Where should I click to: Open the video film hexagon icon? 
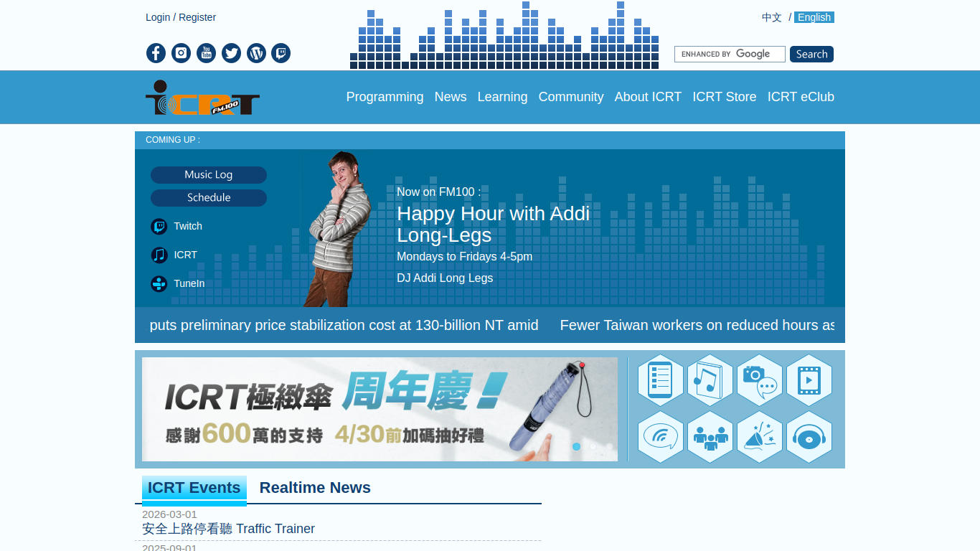809,380
